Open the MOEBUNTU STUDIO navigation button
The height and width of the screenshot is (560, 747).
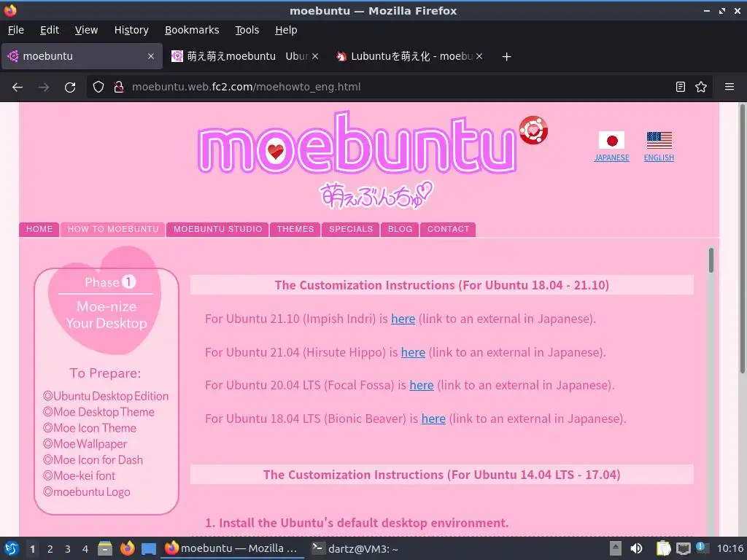click(217, 229)
